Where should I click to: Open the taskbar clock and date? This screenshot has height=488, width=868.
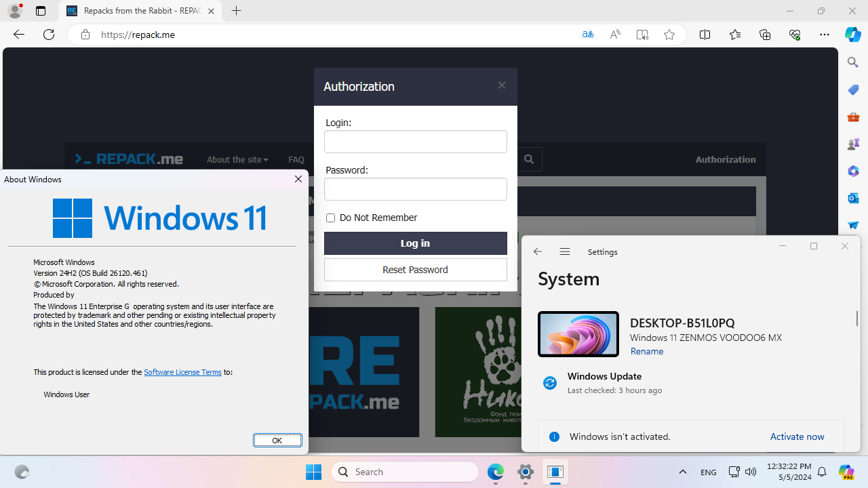point(789,472)
